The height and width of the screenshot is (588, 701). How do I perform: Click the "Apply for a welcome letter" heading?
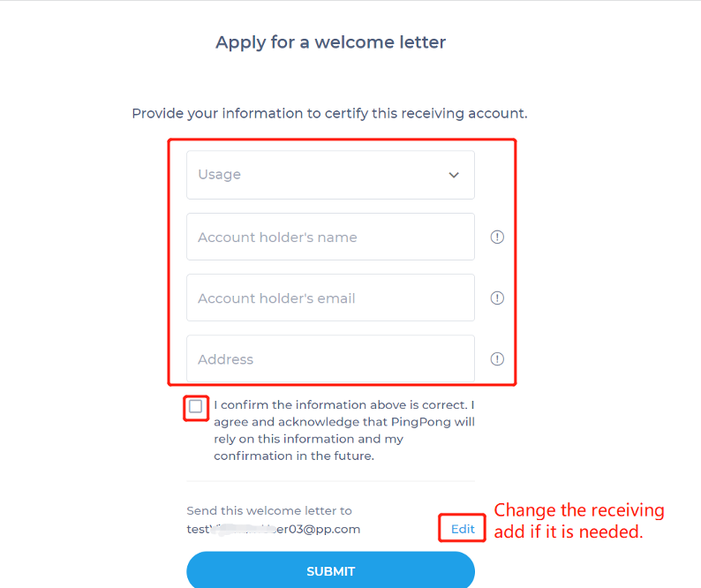[330, 42]
